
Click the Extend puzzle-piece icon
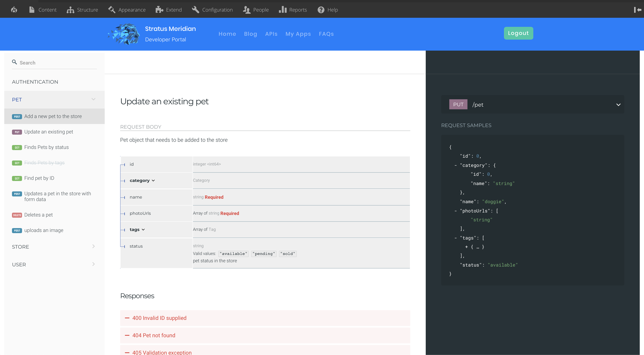point(159,9)
